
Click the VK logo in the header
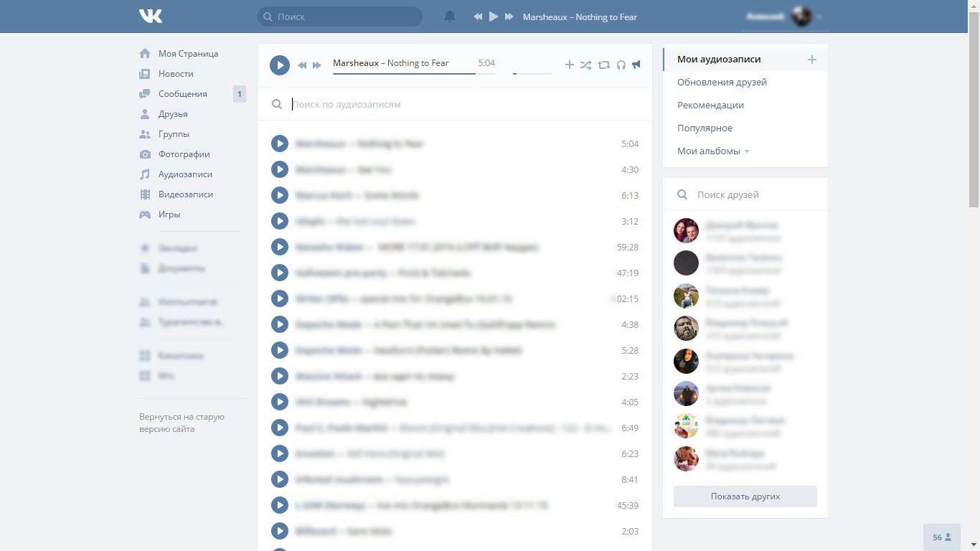point(151,16)
